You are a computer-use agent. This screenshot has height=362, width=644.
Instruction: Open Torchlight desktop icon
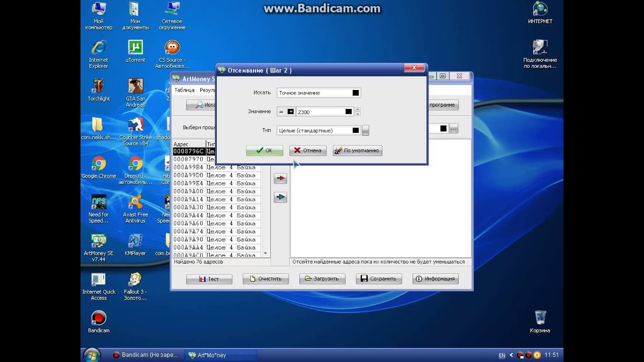coord(99,90)
